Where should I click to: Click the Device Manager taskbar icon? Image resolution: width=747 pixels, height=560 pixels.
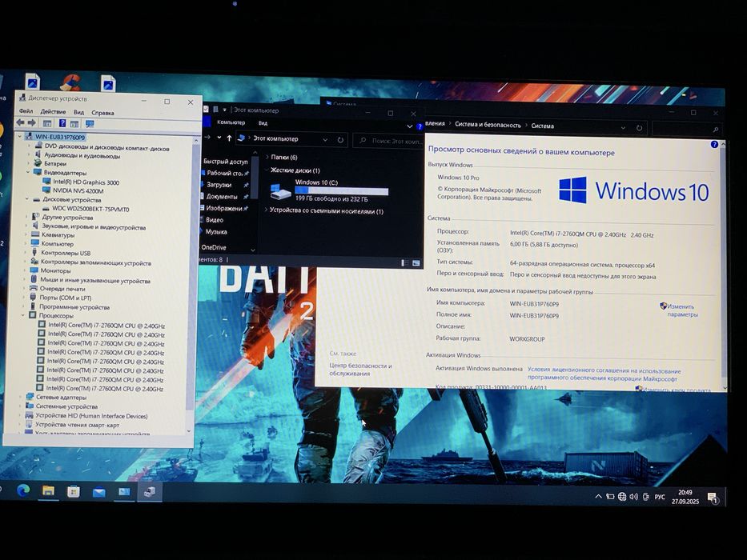pyautogui.click(x=149, y=492)
